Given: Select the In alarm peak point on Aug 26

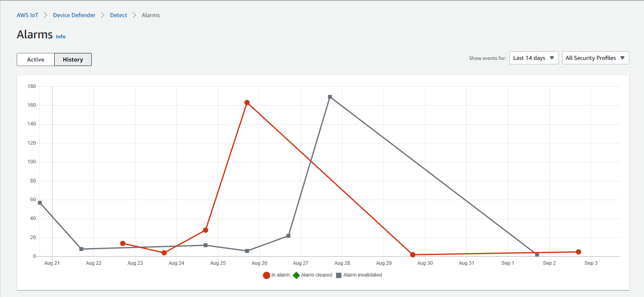Looking at the screenshot, I should pos(247,102).
